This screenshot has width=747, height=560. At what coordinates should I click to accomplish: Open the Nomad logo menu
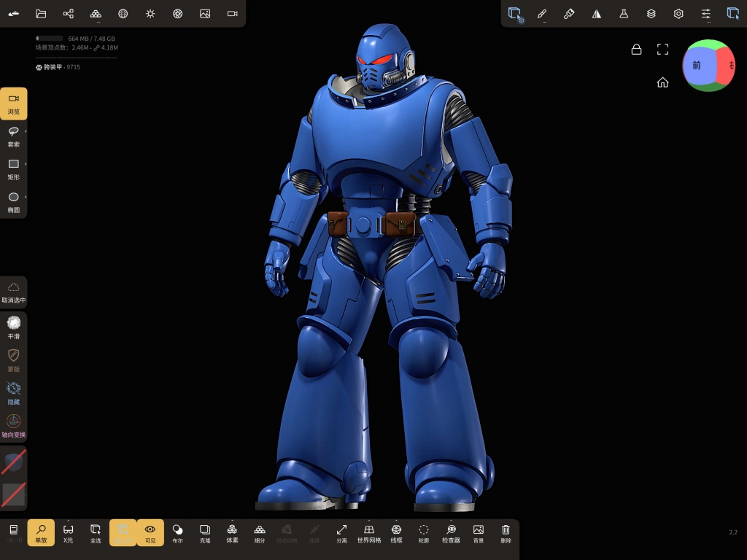14,13
